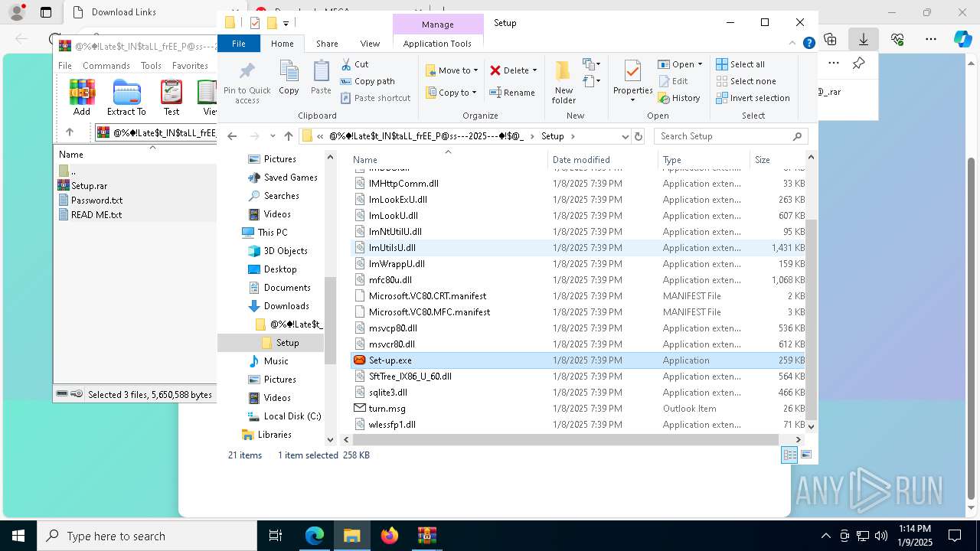
Task: Open the Copy to dropdown
Action: pos(452,93)
